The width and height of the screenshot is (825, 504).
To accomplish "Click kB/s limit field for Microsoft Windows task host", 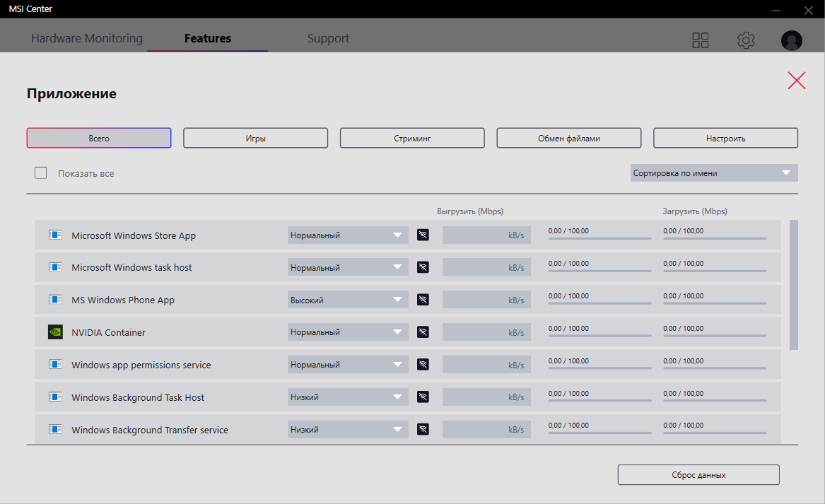I will pos(486,267).
